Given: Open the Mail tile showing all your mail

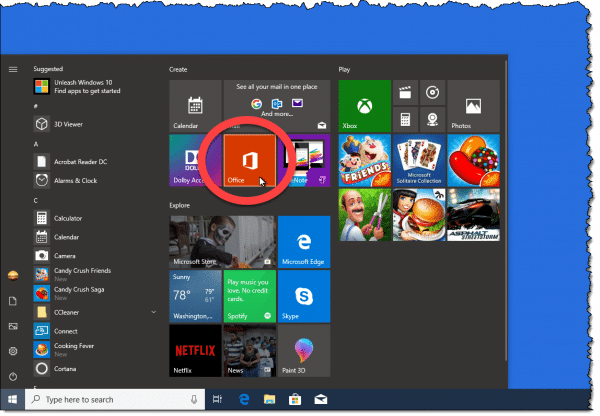Looking at the screenshot, I should click(x=277, y=106).
